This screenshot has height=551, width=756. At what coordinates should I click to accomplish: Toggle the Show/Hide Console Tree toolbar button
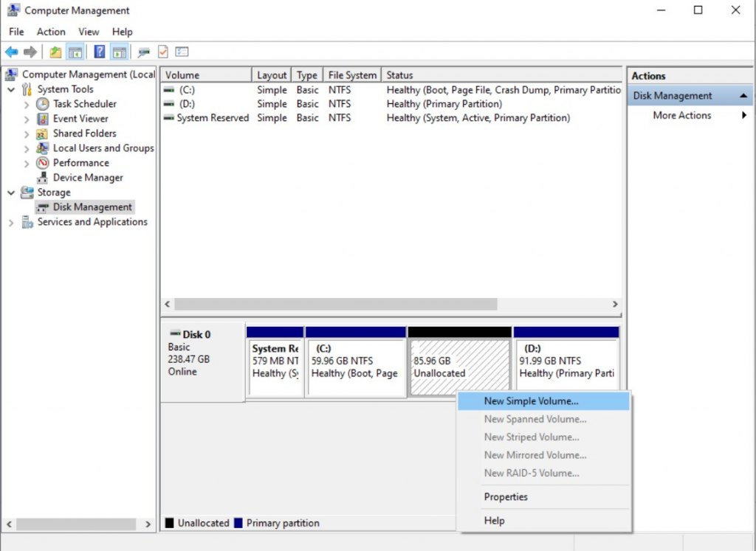coord(75,52)
